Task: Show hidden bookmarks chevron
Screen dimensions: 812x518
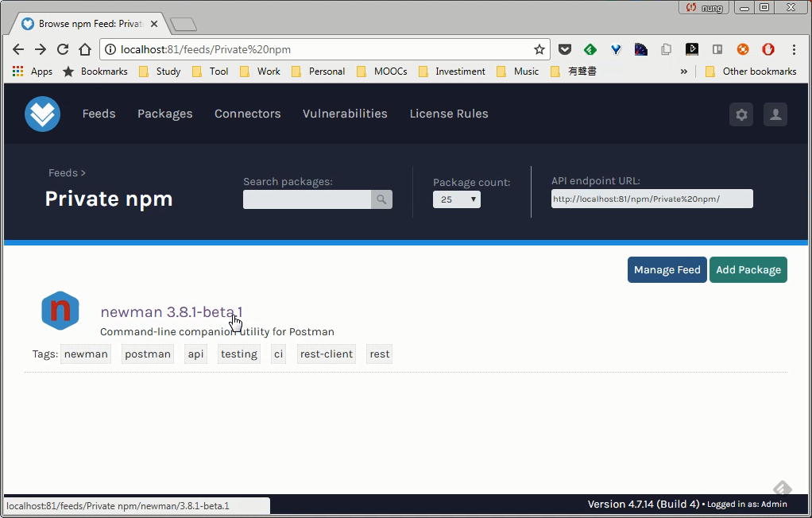Action: (683, 72)
